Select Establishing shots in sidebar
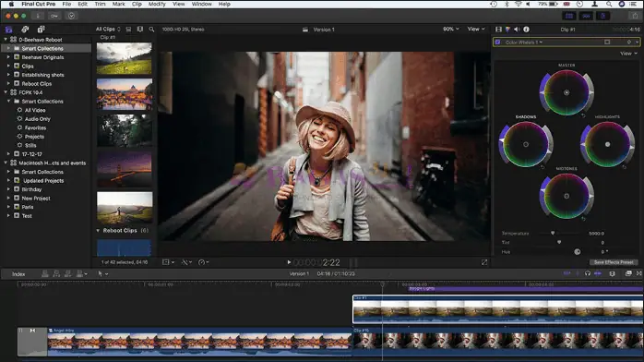Viewport: 644px width, 362px height. click(x=42, y=75)
